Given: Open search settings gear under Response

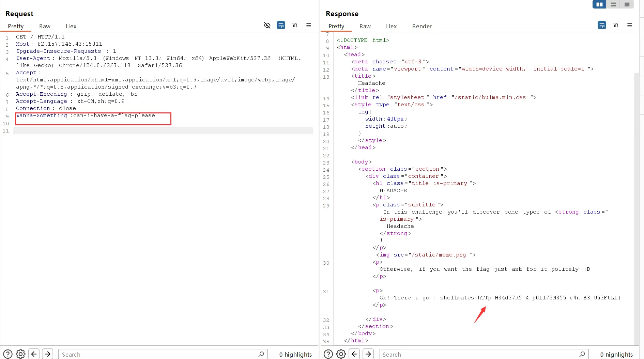Looking at the screenshot, I should [x=341, y=354].
